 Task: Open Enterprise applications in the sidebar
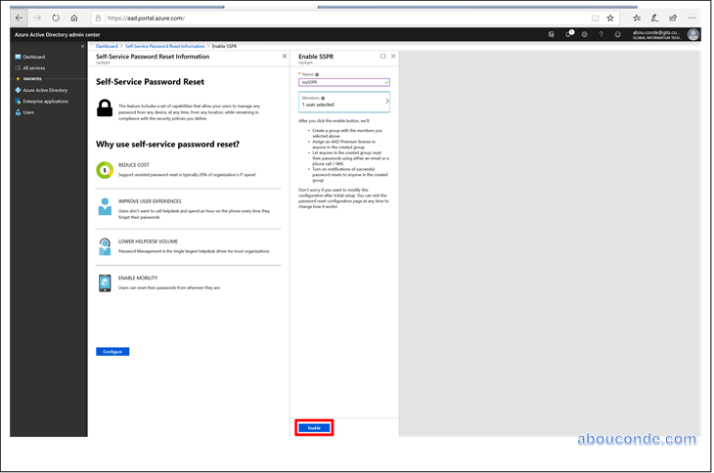click(x=44, y=101)
